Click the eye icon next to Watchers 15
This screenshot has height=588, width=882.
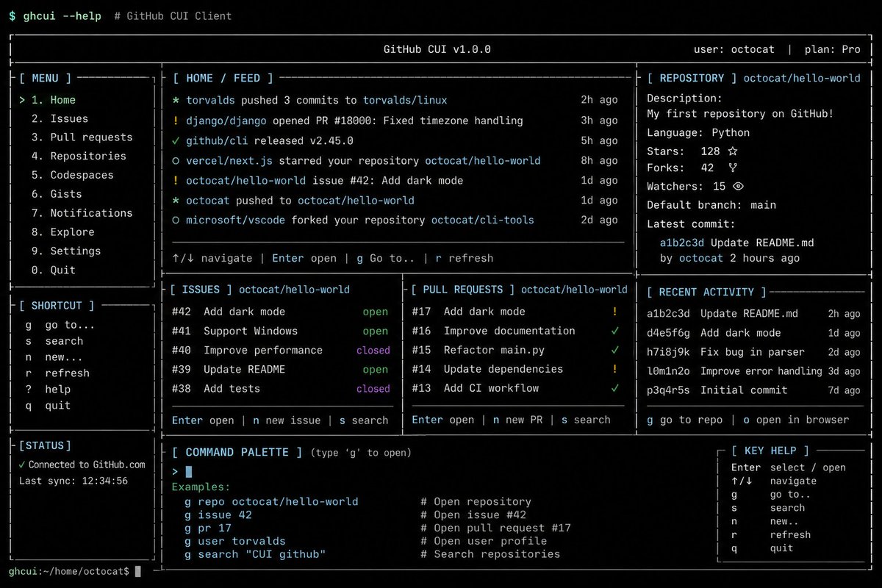coord(739,187)
